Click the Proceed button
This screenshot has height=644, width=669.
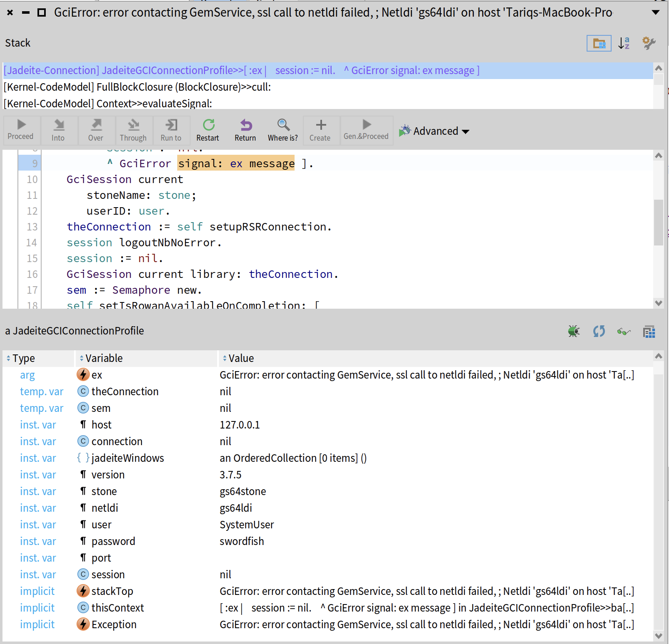pyautogui.click(x=21, y=130)
